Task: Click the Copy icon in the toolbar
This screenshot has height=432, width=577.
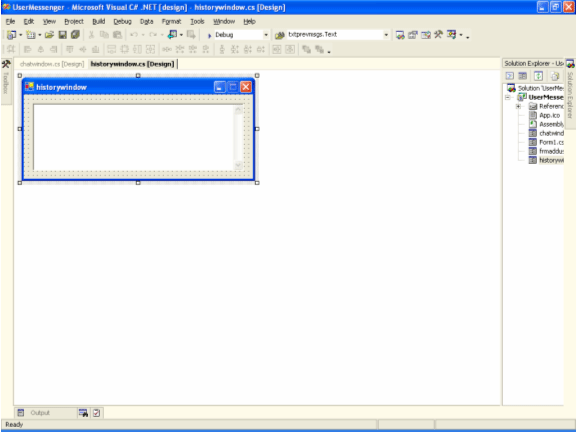Action: (x=104, y=35)
